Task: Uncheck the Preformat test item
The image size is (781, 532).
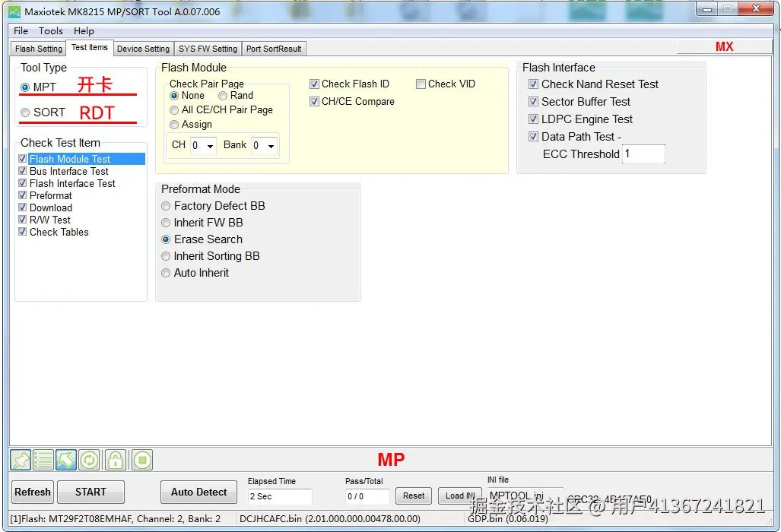Action: tap(22, 195)
